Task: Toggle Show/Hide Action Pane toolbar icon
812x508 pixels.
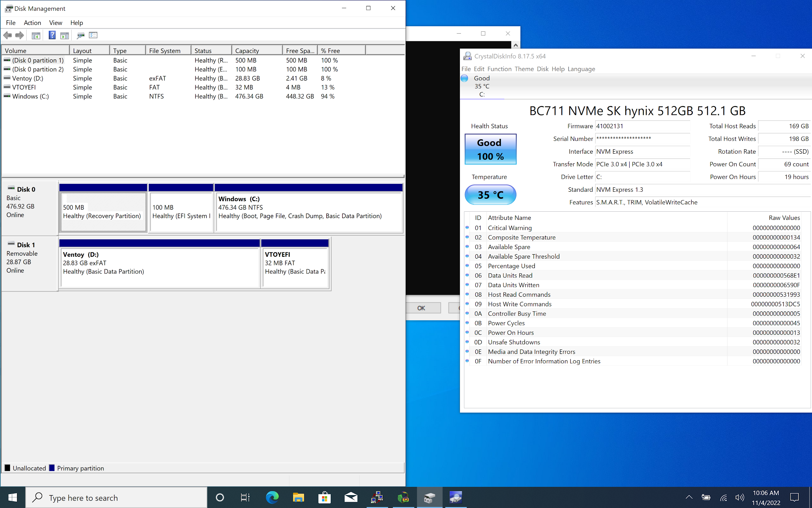Action: coord(65,35)
